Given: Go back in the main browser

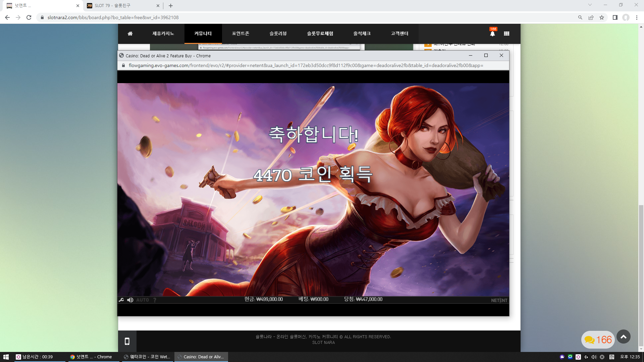Looking at the screenshot, I should point(7,17).
